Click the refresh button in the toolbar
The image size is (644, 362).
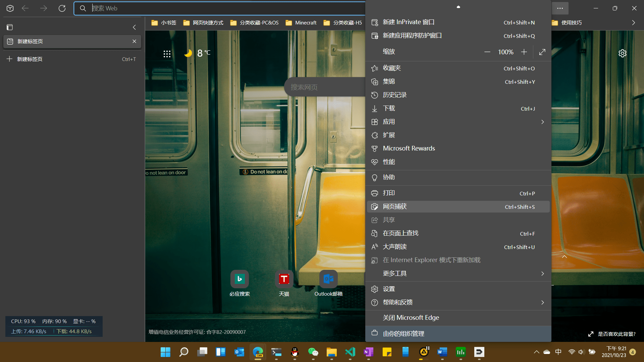click(x=62, y=8)
